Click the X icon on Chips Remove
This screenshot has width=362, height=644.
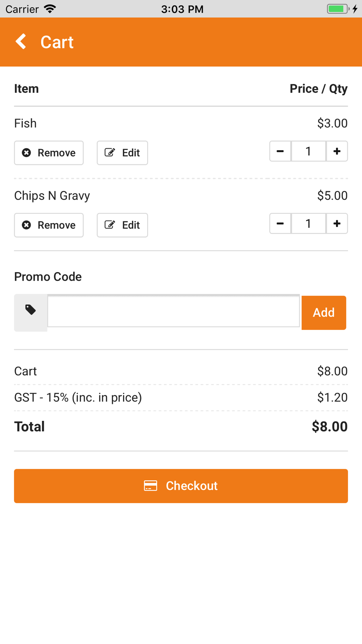[26, 225]
